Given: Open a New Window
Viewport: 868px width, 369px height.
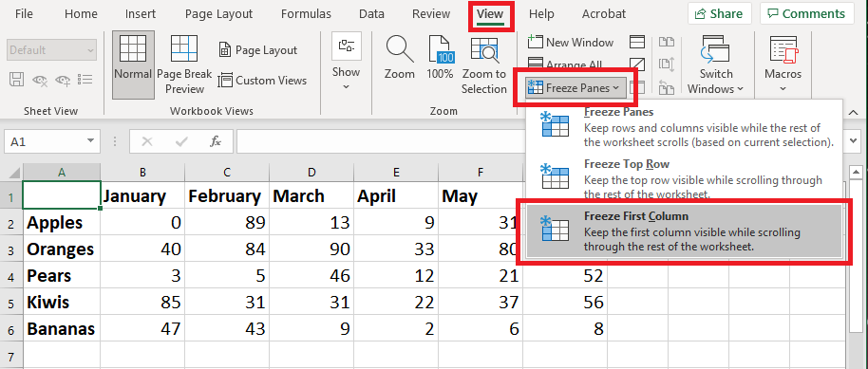Looking at the screenshot, I should [x=570, y=42].
